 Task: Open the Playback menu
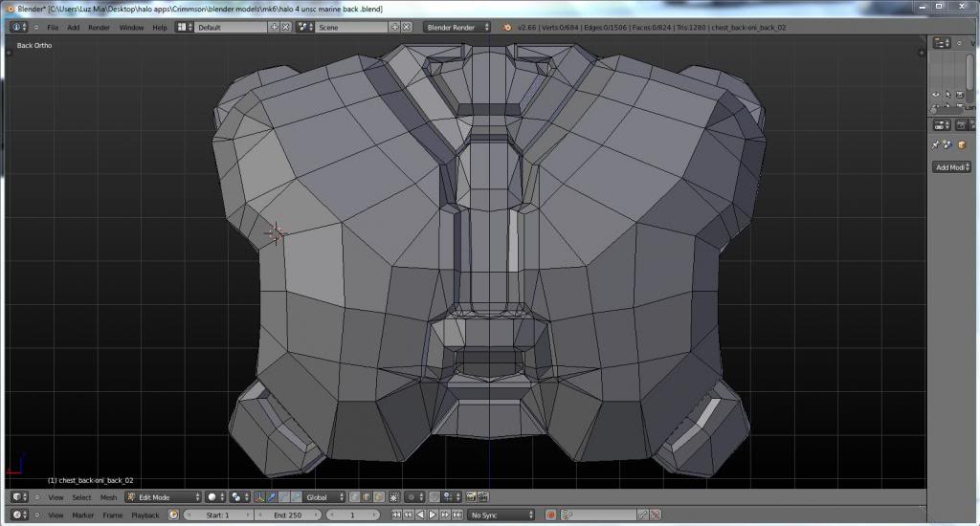click(x=145, y=515)
